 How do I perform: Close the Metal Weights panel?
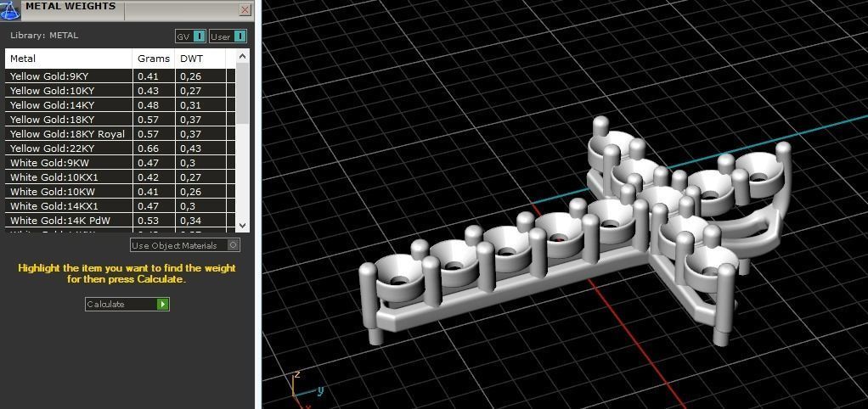click(245, 10)
